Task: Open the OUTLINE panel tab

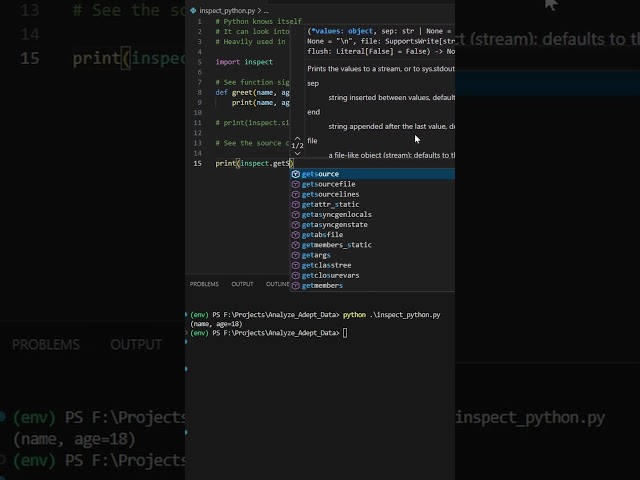Action: click(278, 284)
